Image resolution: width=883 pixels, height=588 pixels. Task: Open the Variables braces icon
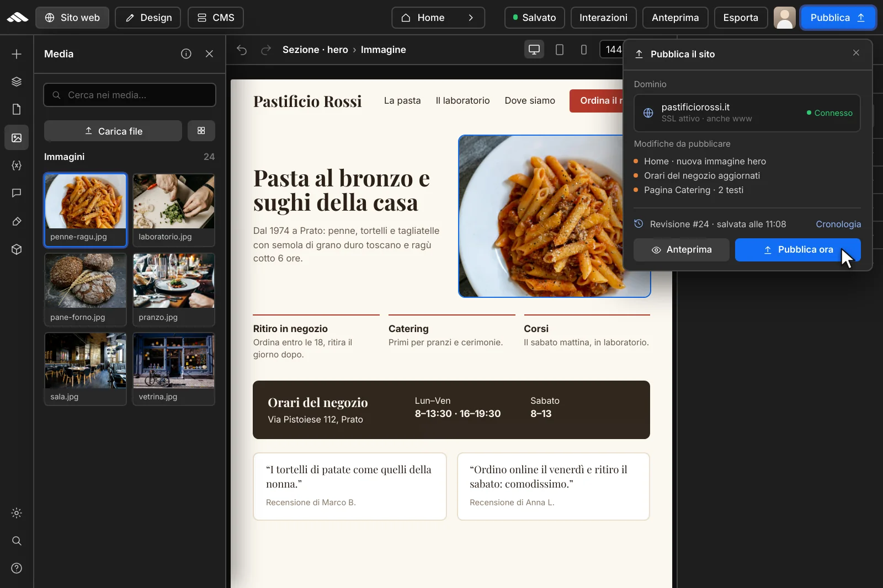click(17, 165)
